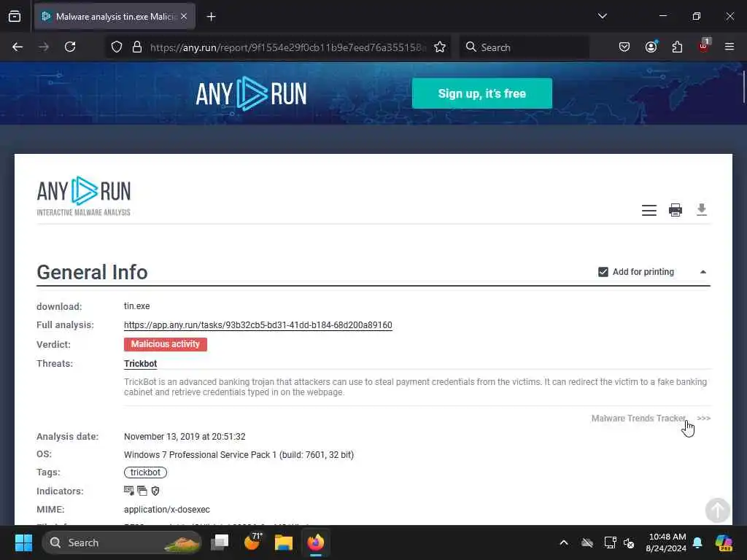Viewport: 747px width, 560px height.
Task: Open the notifications bell icon
Action: pos(697,542)
